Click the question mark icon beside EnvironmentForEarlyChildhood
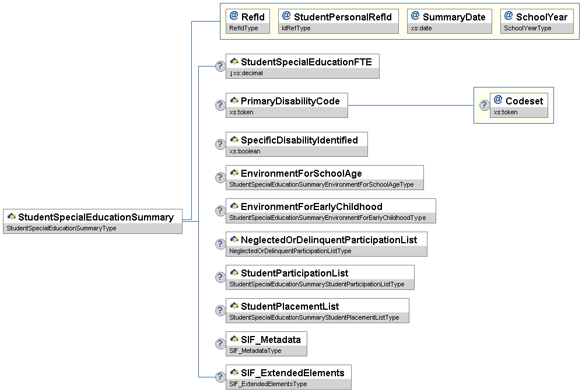 pos(220,211)
